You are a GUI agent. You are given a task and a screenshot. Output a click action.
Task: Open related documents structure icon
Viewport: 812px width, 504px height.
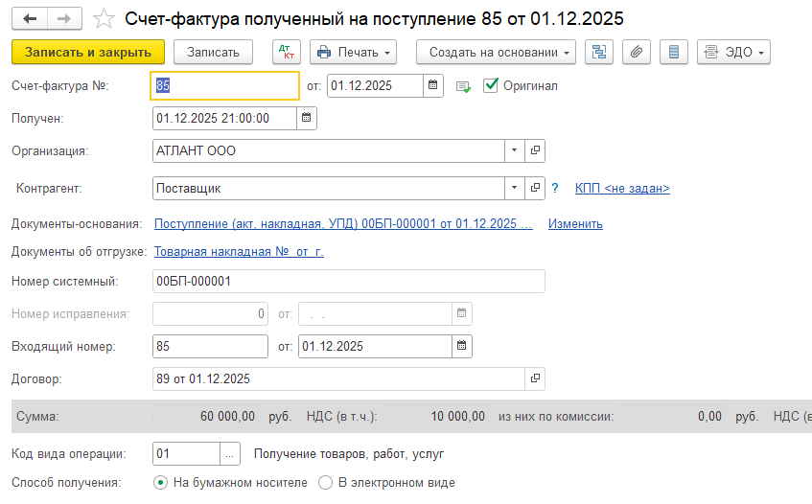click(599, 53)
